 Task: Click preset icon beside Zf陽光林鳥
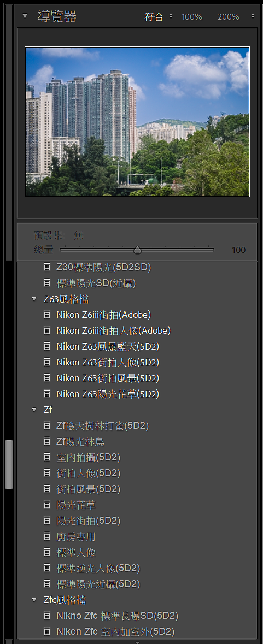click(x=47, y=442)
